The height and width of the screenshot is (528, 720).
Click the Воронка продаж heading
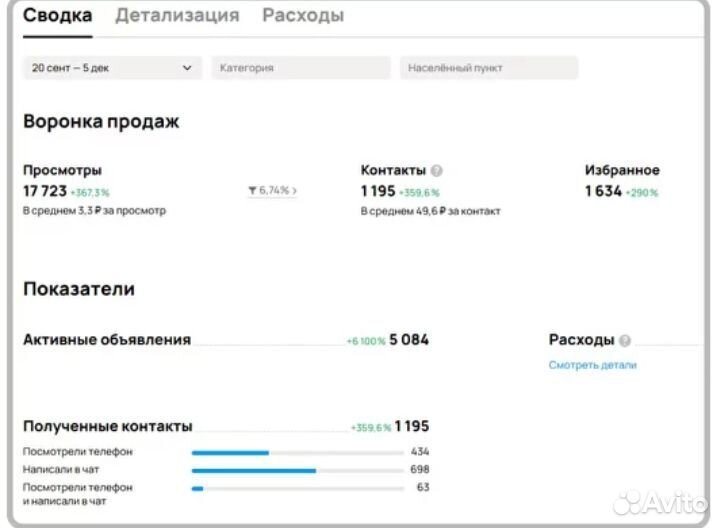click(101, 122)
